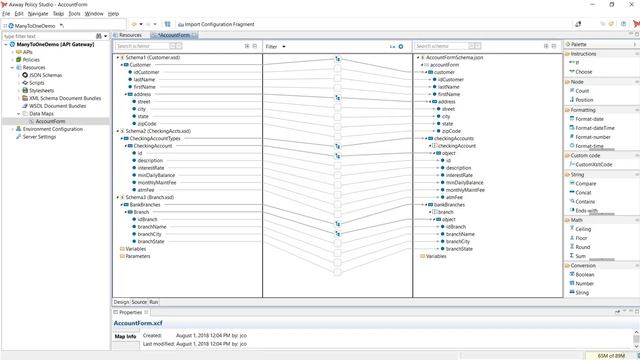Collapse Schema2 (CheckingAccts.xsd) node
The image size is (640, 360).
click(x=118, y=131)
